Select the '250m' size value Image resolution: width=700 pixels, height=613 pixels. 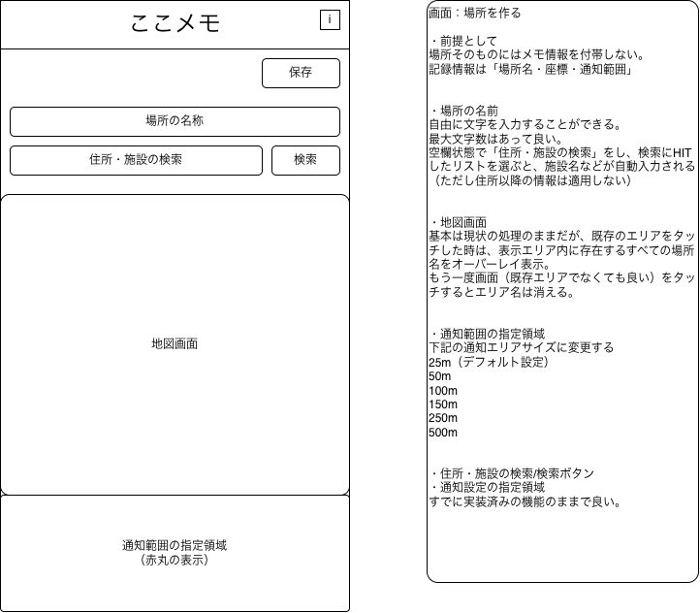coord(443,418)
